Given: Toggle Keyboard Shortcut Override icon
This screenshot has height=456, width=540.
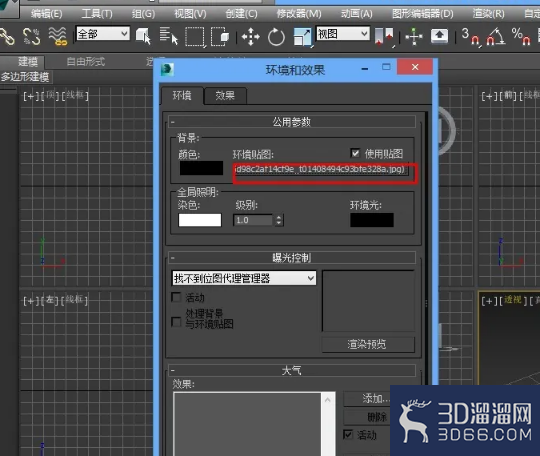Looking at the screenshot, I should click(439, 37).
